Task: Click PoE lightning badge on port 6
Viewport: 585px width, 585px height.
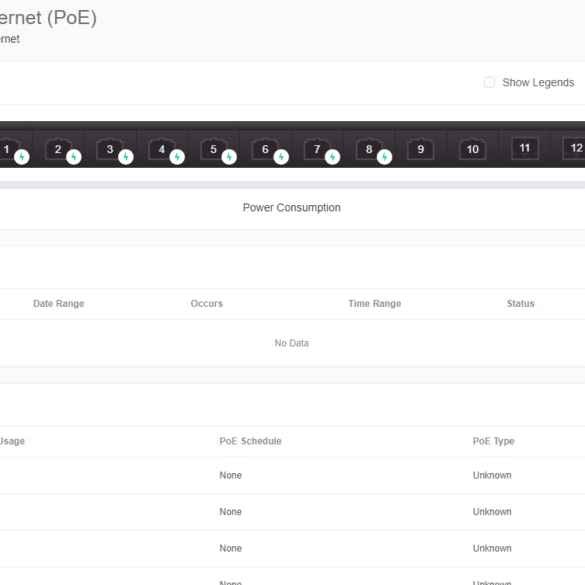Action: (x=281, y=157)
